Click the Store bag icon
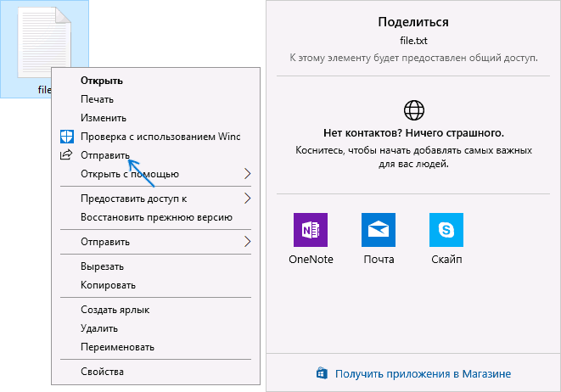 pos(322,373)
